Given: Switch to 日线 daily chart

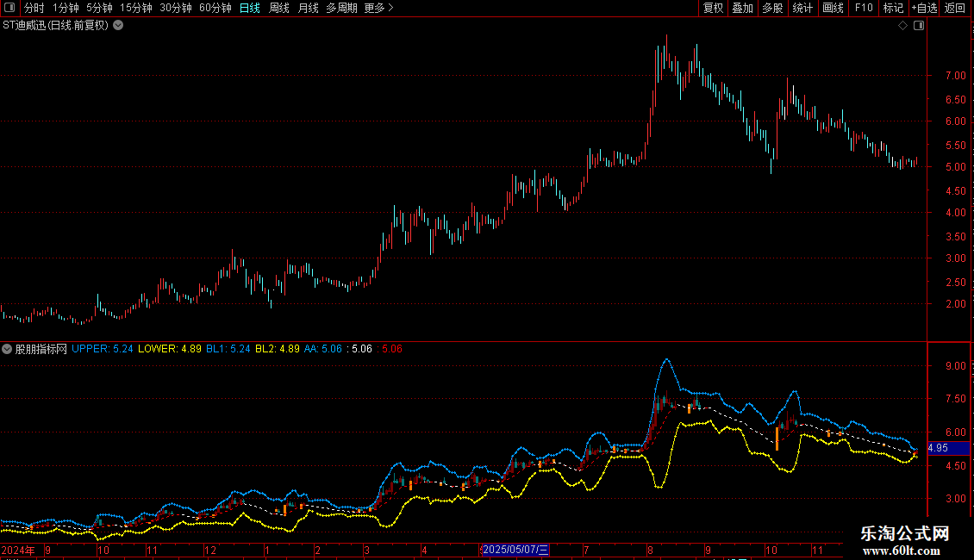Looking at the screenshot, I should click(x=250, y=8).
